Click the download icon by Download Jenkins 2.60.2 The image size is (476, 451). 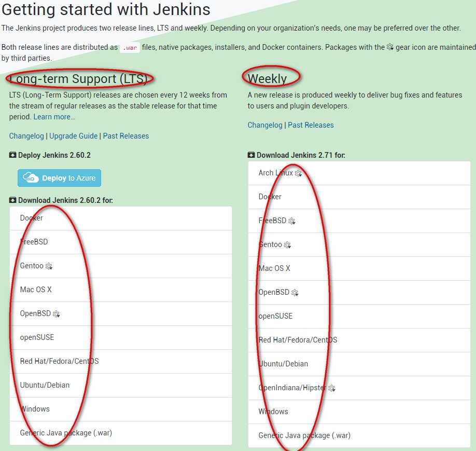12,200
